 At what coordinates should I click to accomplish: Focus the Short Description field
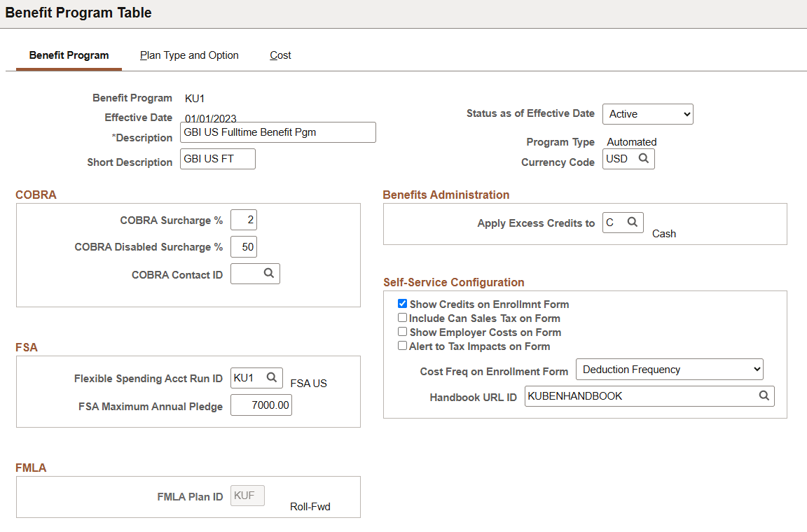(218, 159)
